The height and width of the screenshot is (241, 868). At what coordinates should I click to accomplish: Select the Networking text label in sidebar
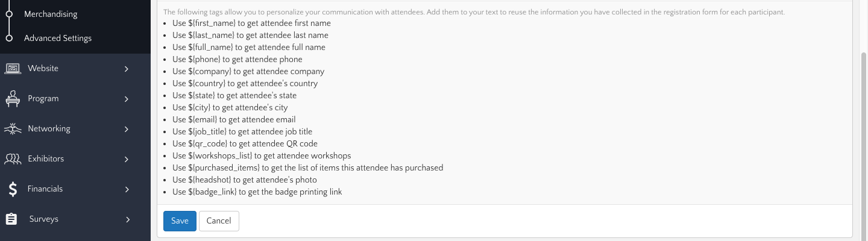coord(49,128)
